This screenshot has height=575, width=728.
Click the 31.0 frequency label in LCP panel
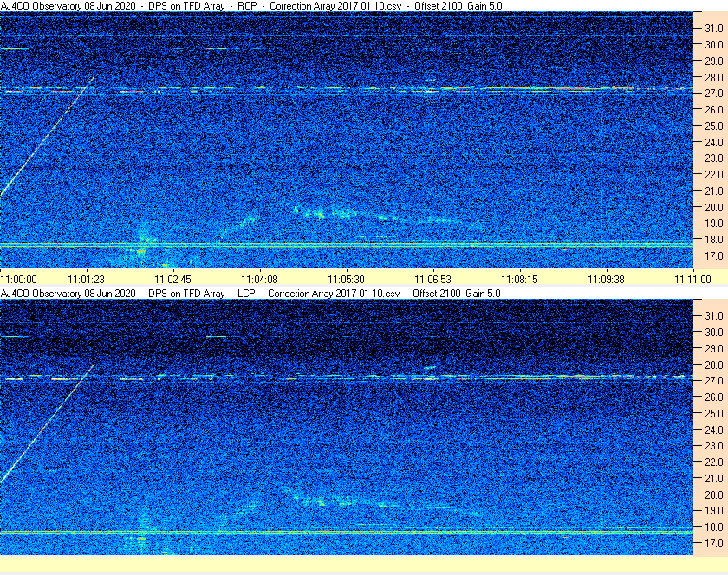(714, 315)
